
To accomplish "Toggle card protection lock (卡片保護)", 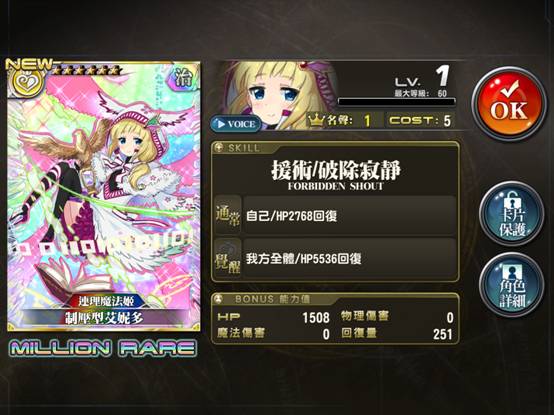I will (512, 213).
